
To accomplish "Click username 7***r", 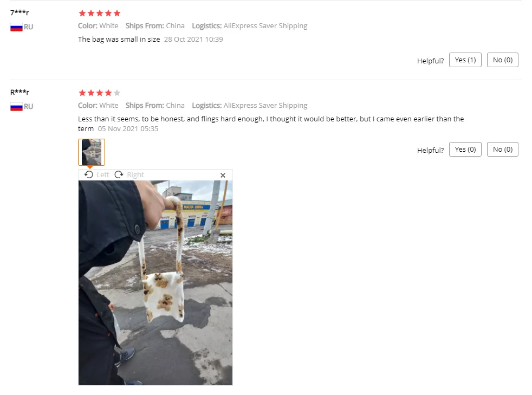I will (20, 12).
